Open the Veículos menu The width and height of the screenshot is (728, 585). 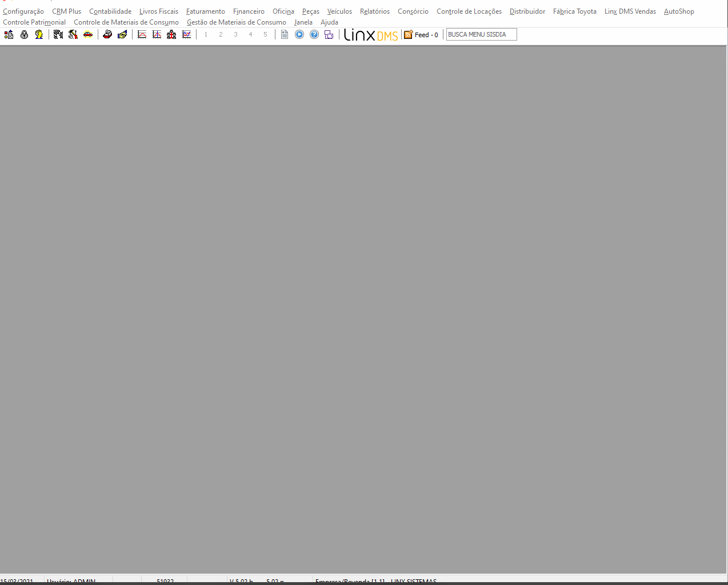[339, 11]
